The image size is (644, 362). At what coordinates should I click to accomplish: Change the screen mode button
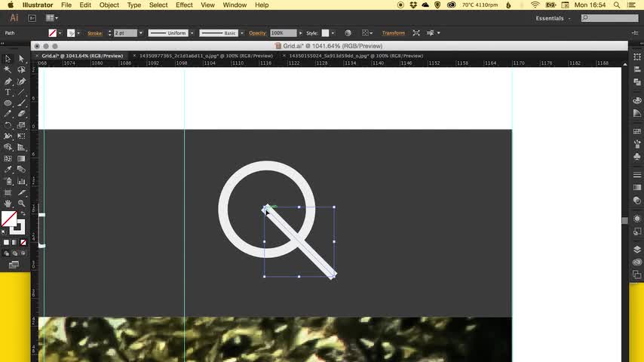tap(14, 265)
